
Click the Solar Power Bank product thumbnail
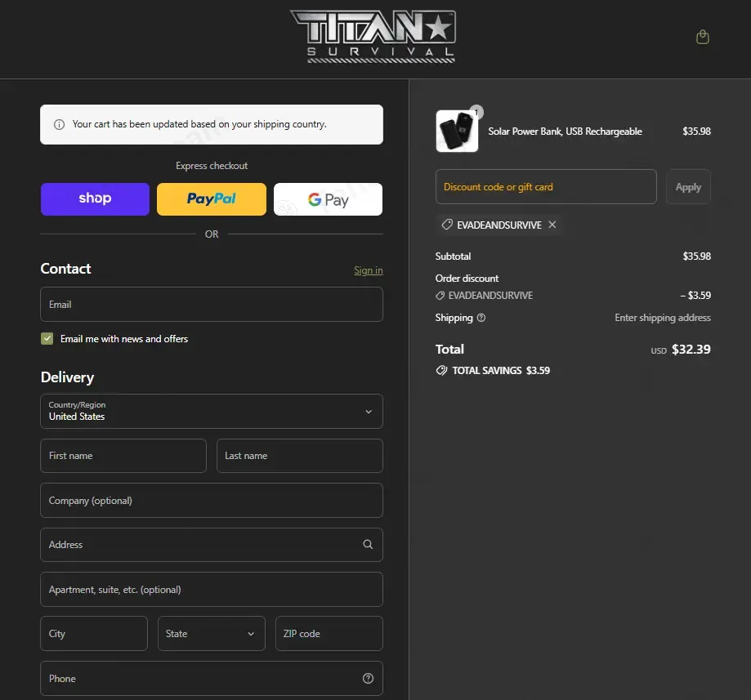tap(457, 132)
